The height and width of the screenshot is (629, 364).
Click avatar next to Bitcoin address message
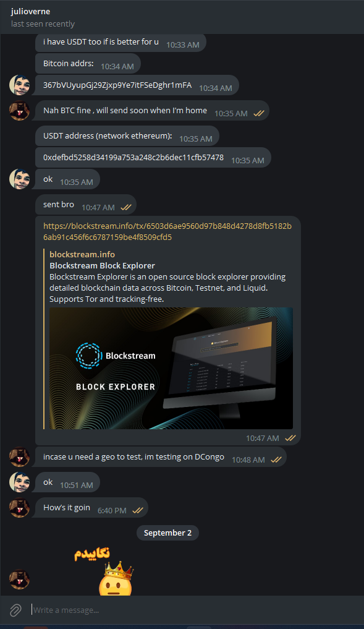tap(20, 85)
